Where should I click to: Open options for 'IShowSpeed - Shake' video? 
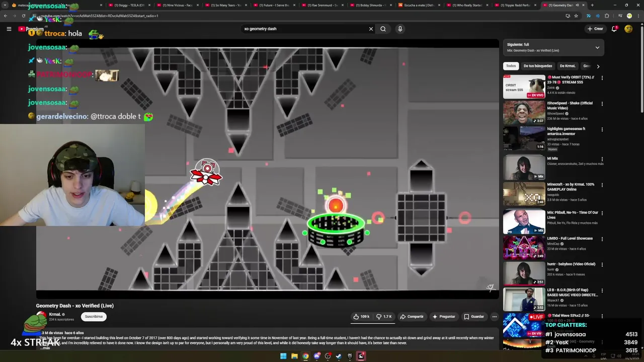(602, 104)
